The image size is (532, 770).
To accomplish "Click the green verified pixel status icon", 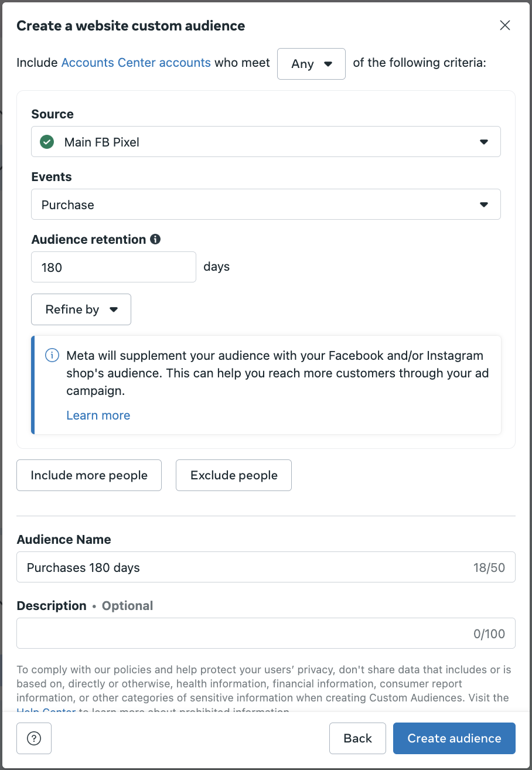I will (x=47, y=142).
